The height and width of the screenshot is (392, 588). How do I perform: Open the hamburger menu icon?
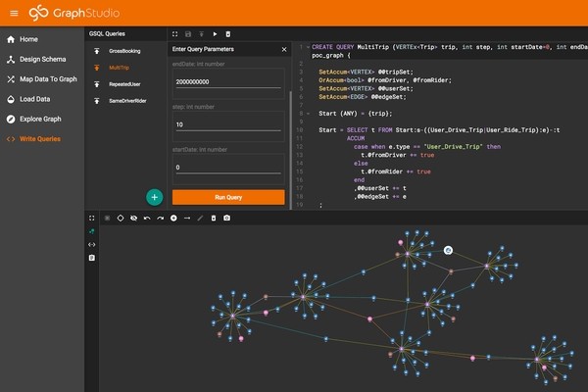point(14,13)
